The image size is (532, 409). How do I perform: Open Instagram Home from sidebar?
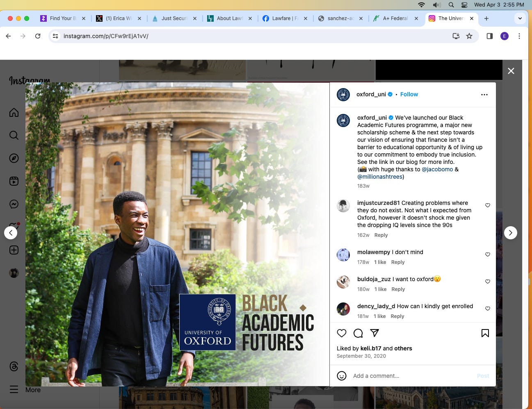14,112
